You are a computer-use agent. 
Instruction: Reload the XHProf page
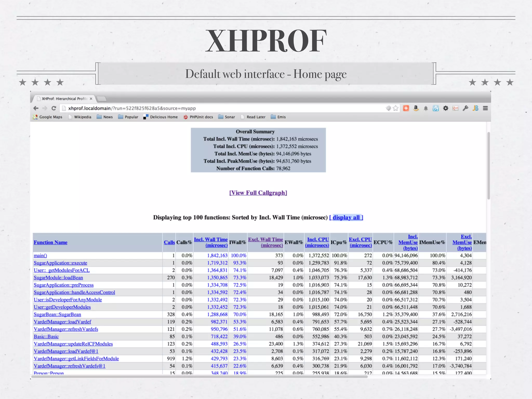pyautogui.click(x=54, y=108)
